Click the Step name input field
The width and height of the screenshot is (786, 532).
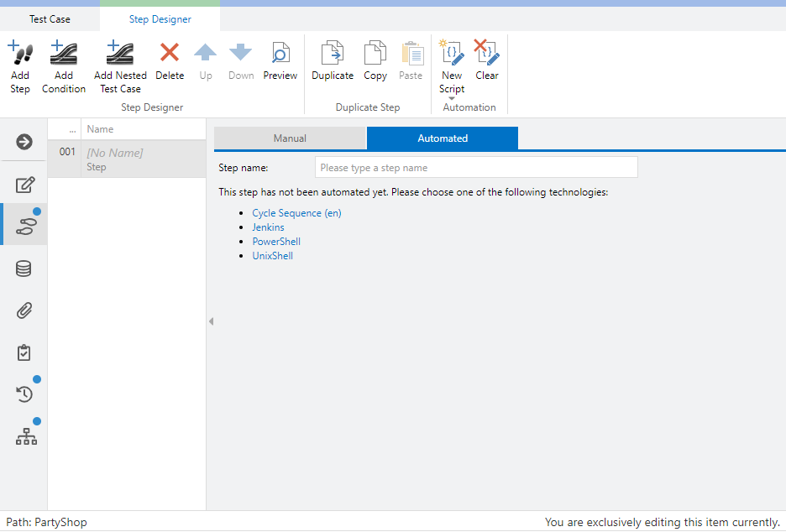click(x=476, y=168)
